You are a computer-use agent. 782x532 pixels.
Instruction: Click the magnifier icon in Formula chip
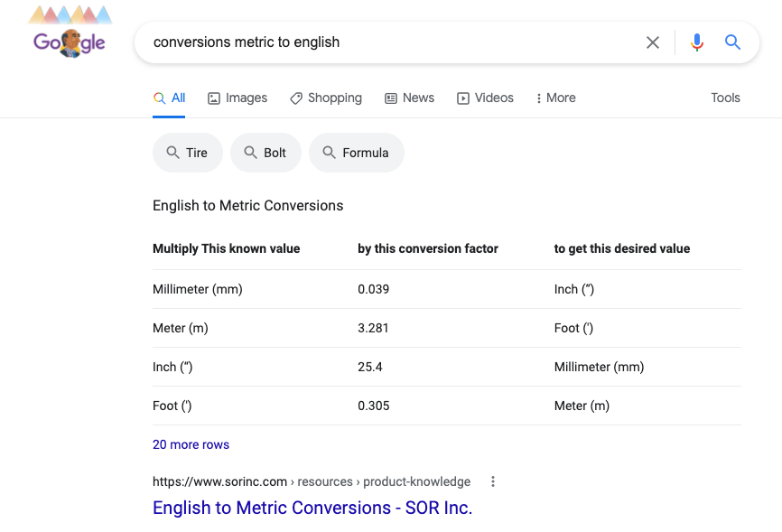pos(329,153)
